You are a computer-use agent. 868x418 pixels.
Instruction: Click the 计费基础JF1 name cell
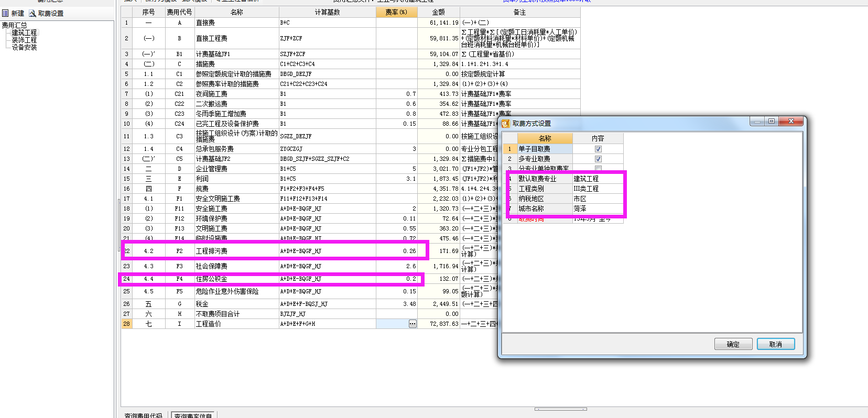236,54
